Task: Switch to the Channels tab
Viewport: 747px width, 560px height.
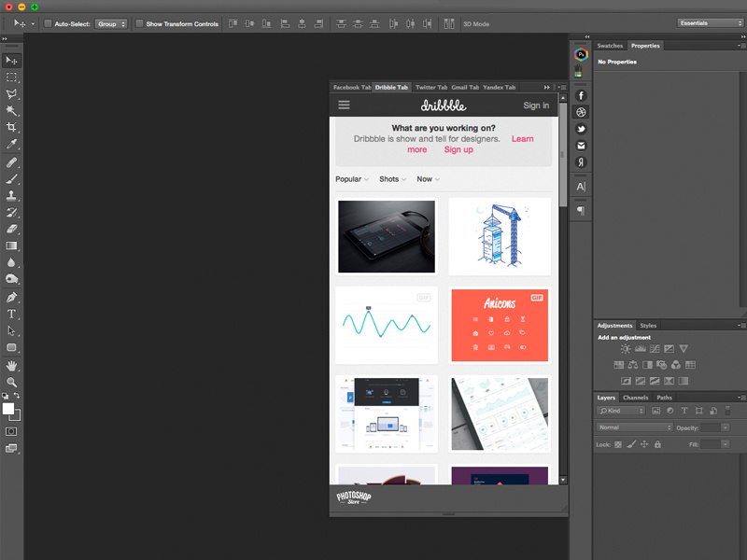Action: pos(636,398)
